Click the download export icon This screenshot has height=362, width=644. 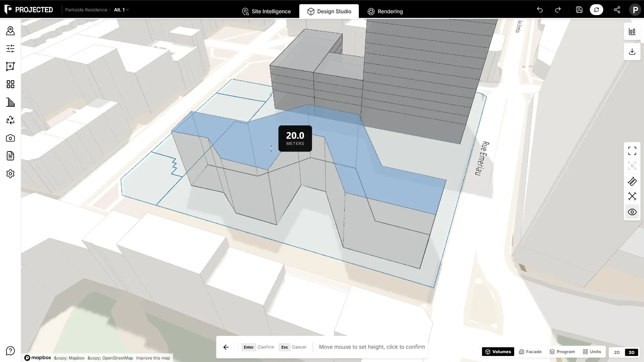pos(632,52)
